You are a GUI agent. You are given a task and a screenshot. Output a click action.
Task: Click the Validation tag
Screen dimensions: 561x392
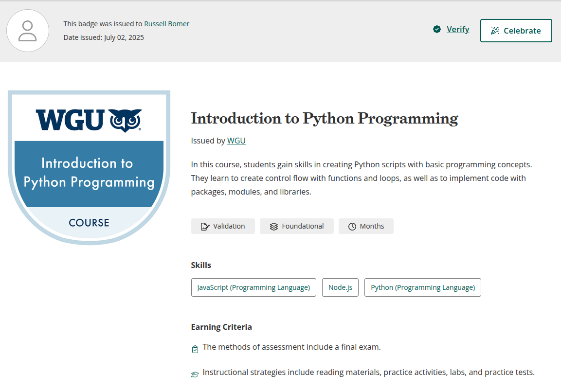(223, 226)
